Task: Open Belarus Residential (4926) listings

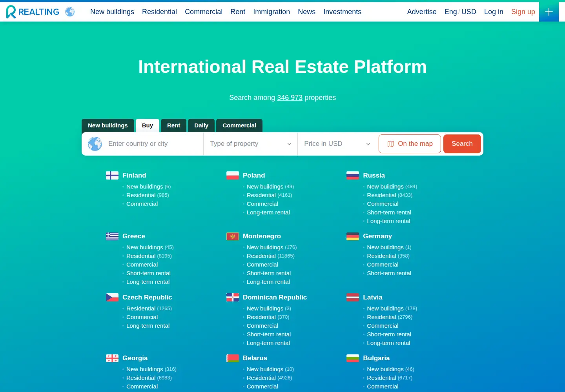Action: [269, 378]
